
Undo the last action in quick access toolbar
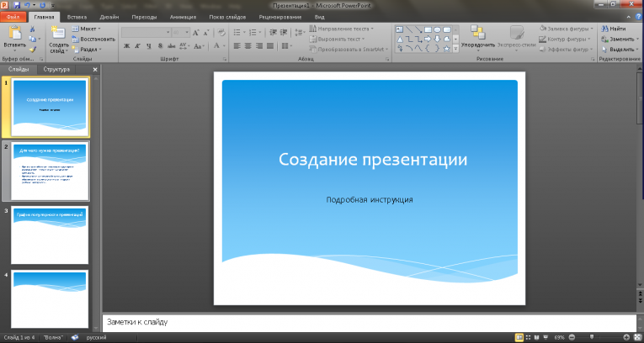point(27,5)
